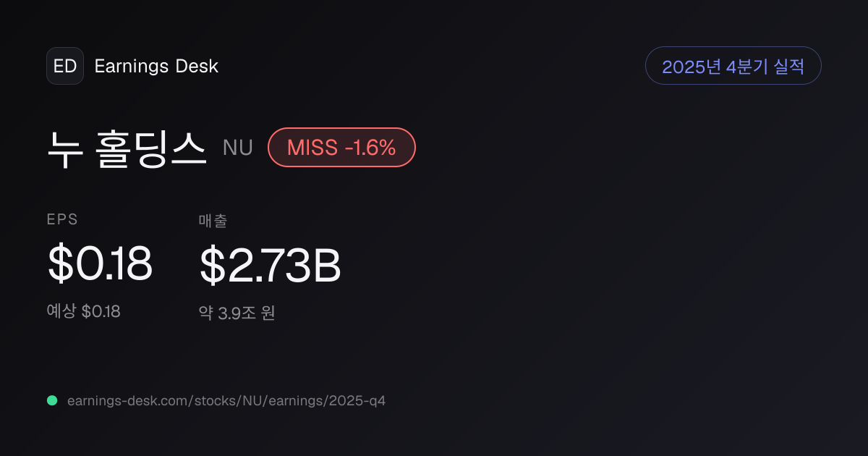Click the 매출 revenue label
The width and height of the screenshot is (868, 456).
tap(213, 221)
